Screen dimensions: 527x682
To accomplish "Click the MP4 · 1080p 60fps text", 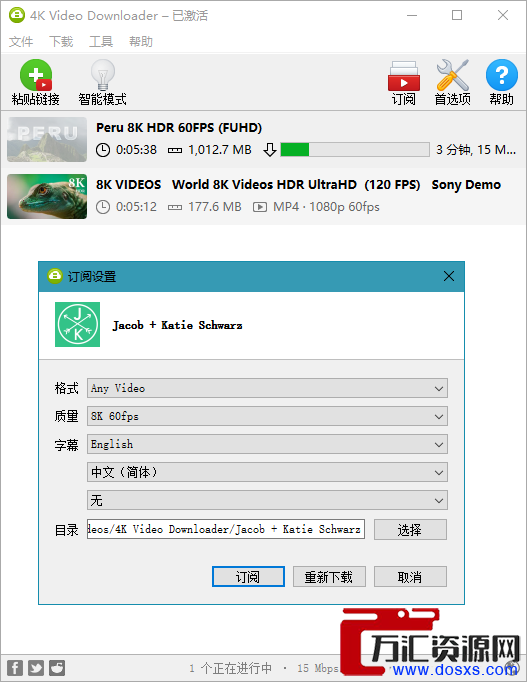I will [326, 207].
